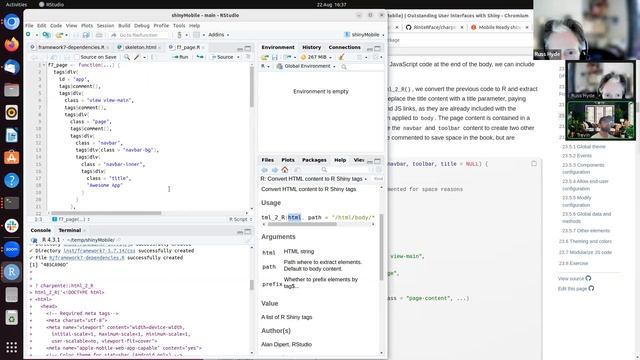Click the Open File folder icon

point(60,35)
